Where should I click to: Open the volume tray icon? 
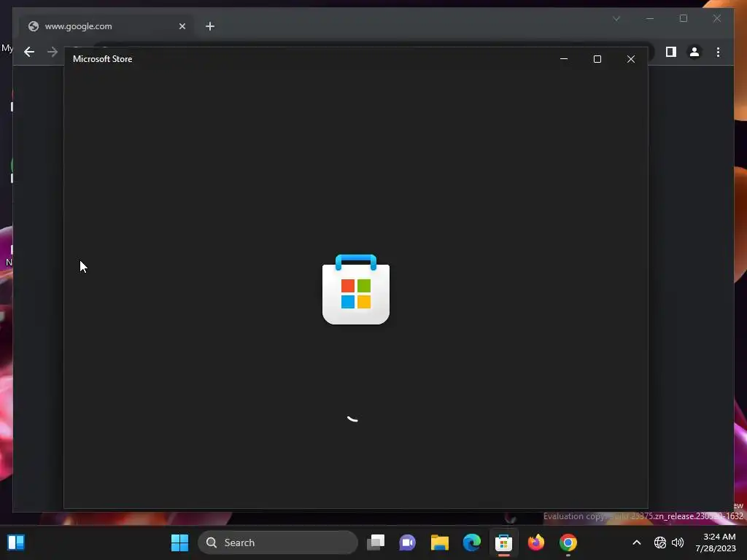point(678,542)
